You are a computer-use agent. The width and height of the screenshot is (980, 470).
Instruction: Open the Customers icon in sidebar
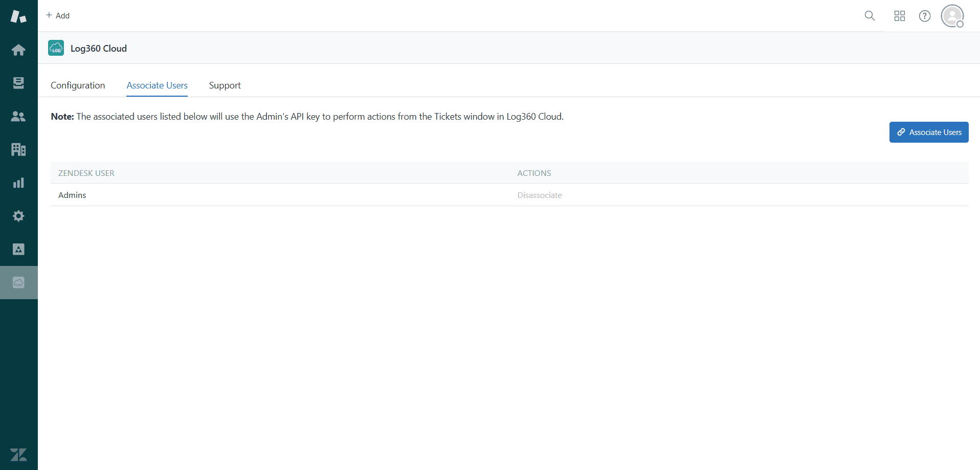18,116
